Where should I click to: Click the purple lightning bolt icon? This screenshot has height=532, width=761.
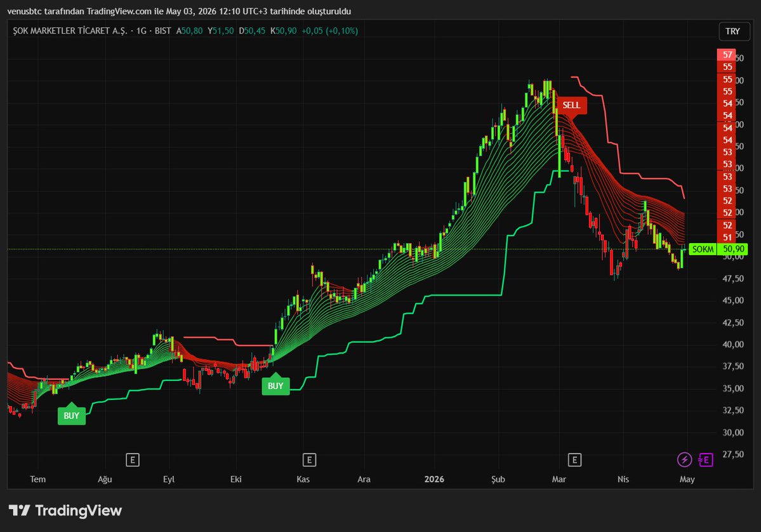click(x=684, y=459)
